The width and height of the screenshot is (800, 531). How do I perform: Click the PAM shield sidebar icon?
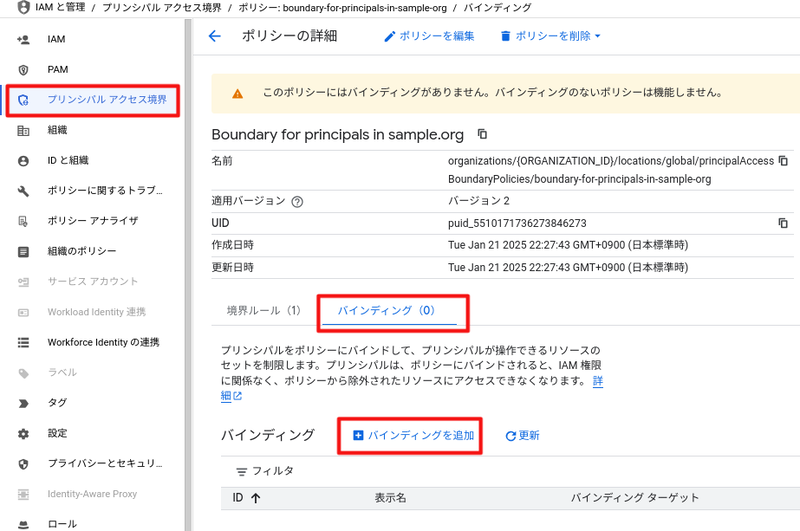coord(23,70)
